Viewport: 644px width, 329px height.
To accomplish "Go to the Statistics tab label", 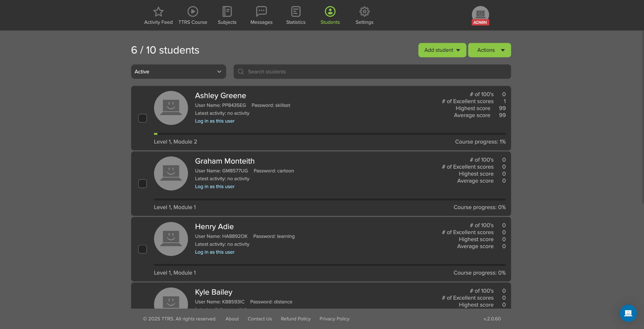I will point(296,22).
